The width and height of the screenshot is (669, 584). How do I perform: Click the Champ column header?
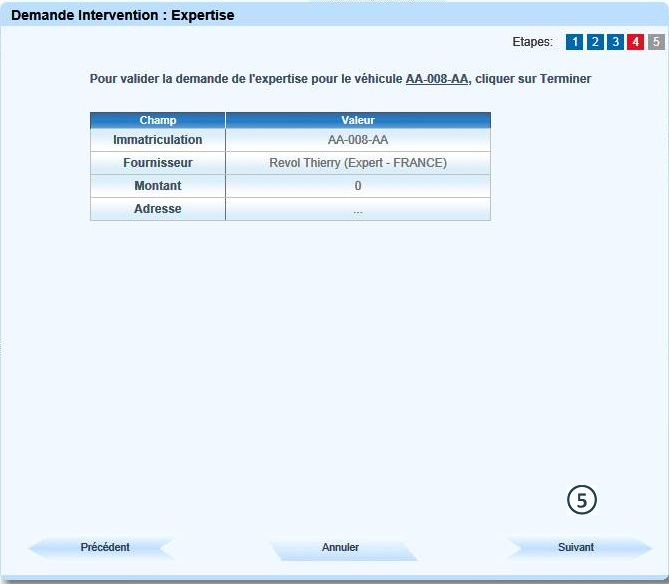point(158,120)
